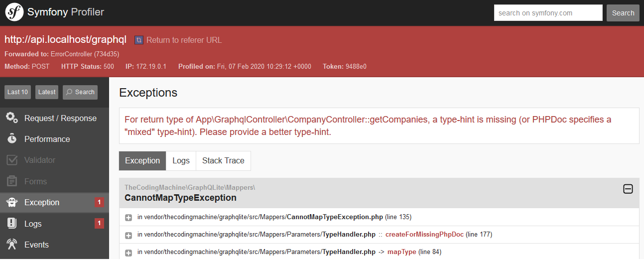
Task: Click the Exceptions heading
Action: [148, 92]
